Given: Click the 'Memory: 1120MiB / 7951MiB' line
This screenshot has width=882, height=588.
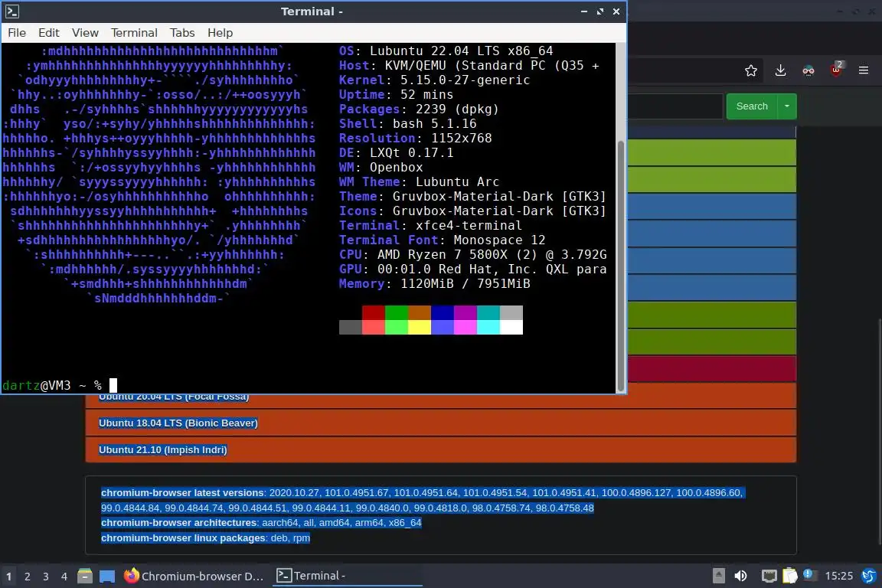Looking at the screenshot, I should click(434, 283).
